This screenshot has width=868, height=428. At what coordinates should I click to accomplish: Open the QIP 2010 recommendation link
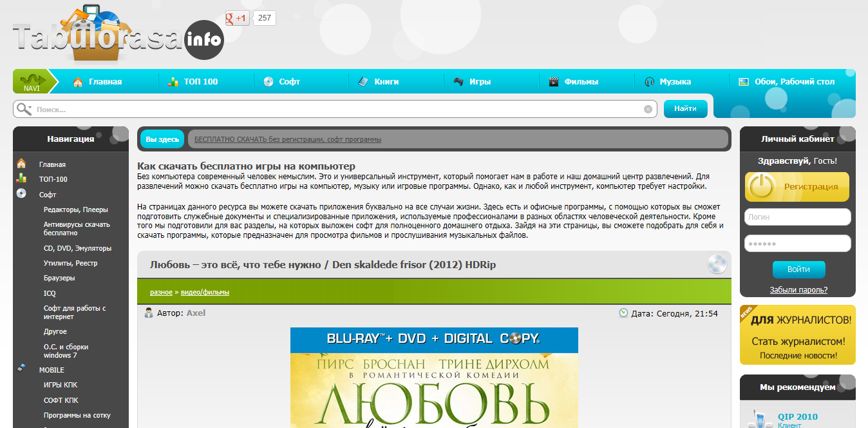pyautogui.click(x=798, y=416)
